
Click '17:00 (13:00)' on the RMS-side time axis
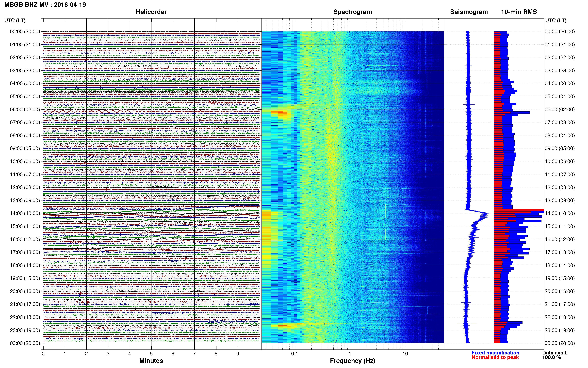coord(560,252)
